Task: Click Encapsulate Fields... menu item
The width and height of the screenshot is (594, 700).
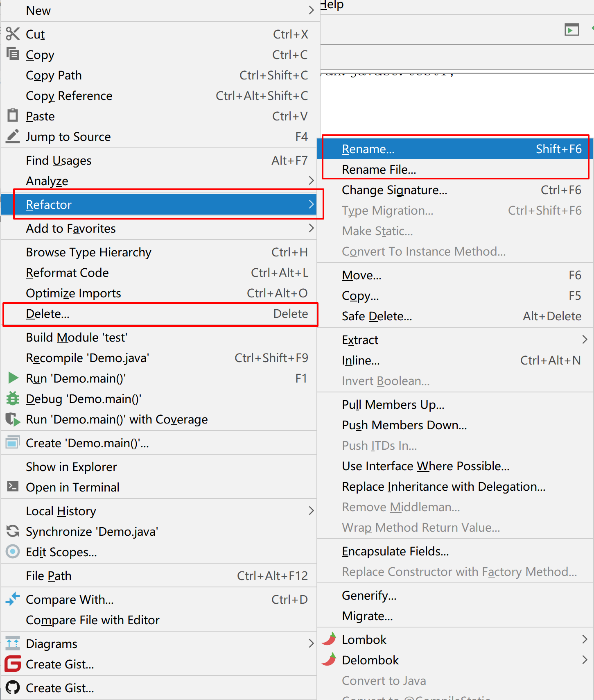Action: (395, 551)
